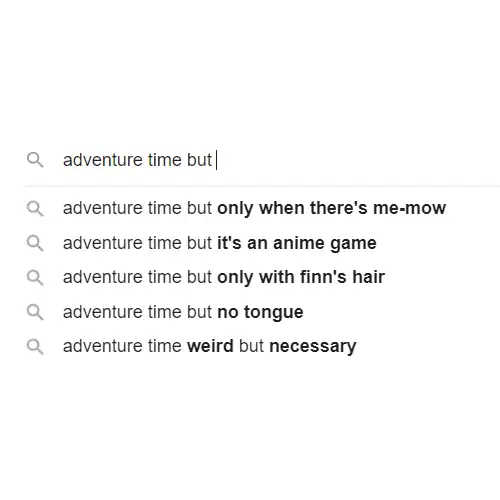
Task: Click the magnifier icon in search box
Action: [35, 160]
